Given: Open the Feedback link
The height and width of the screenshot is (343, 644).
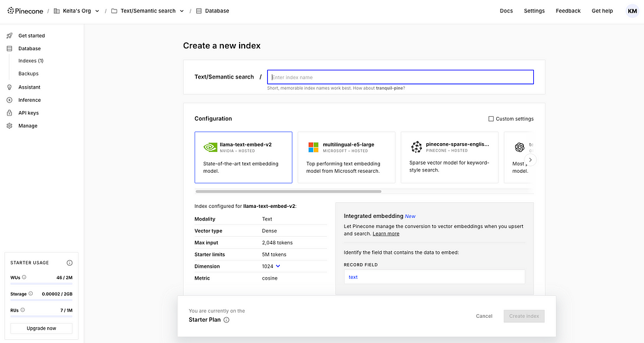Looking at the screenshot, I should pos(568,11).
